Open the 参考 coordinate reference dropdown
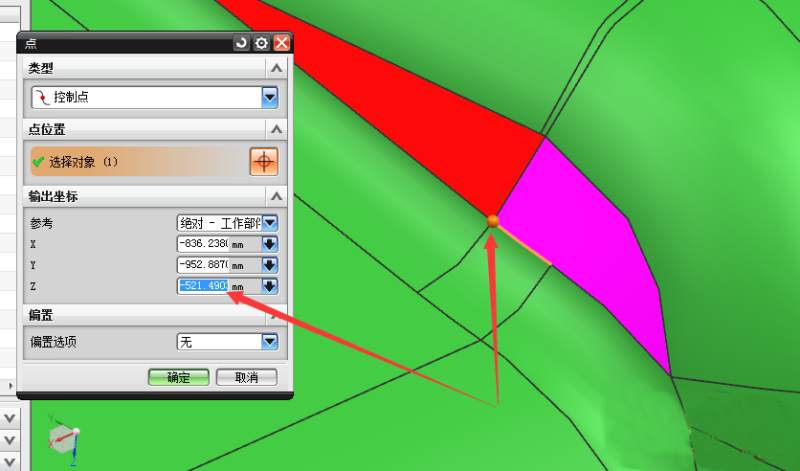Image resolution: width=800 pixels, height=471 pixels. point(269,222)
